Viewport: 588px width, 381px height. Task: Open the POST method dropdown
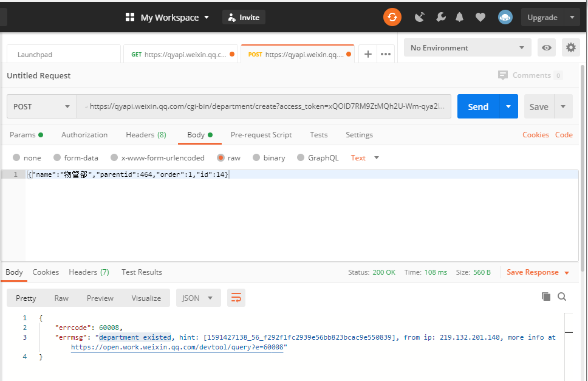click(42, 106)
